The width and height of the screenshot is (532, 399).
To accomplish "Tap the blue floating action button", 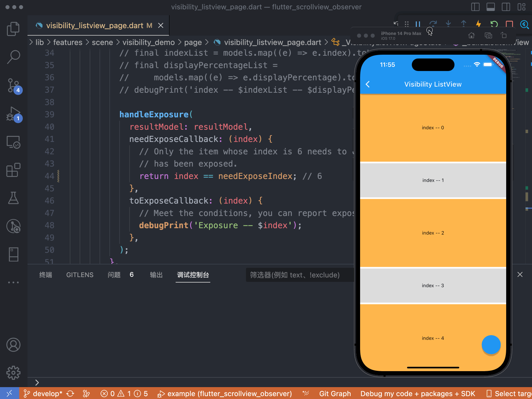I will [491, 345].
